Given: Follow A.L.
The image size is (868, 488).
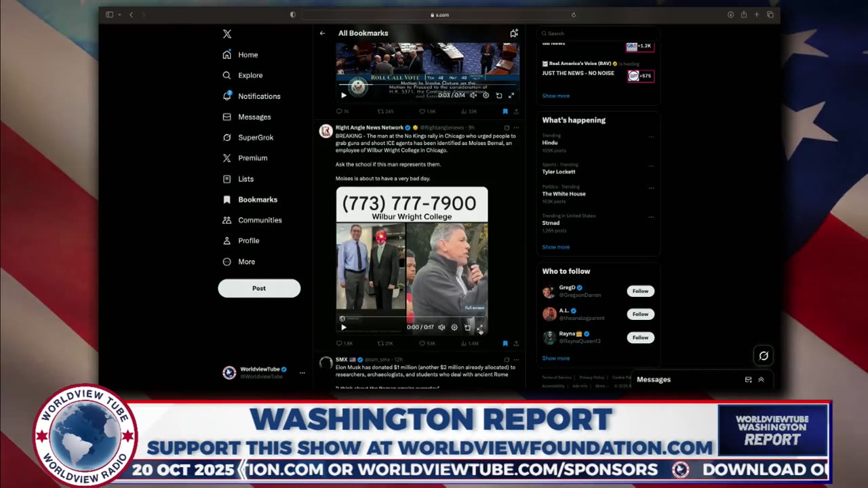Looking at the screenshot, I should tap(640, 314).
